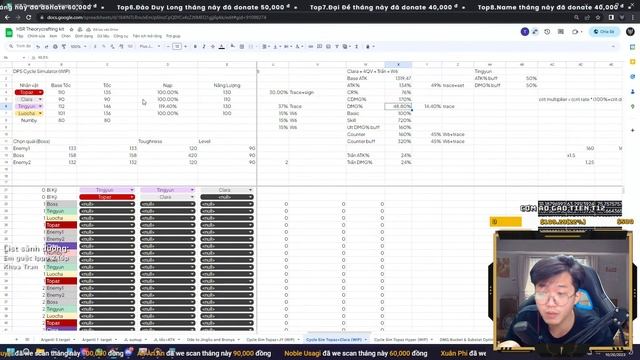Open the Google Calendar side panel icon
Viewport: 640px width, 360px height.
632,47
